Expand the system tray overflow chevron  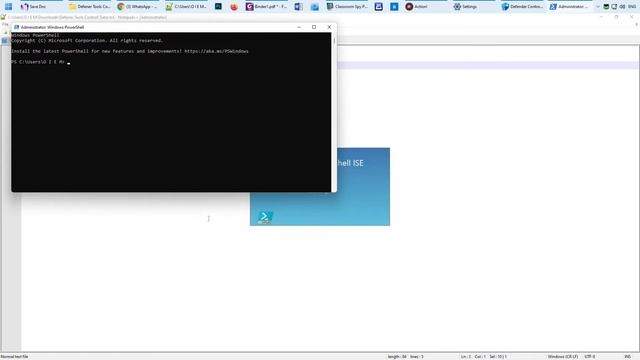[x=598, y=7]
